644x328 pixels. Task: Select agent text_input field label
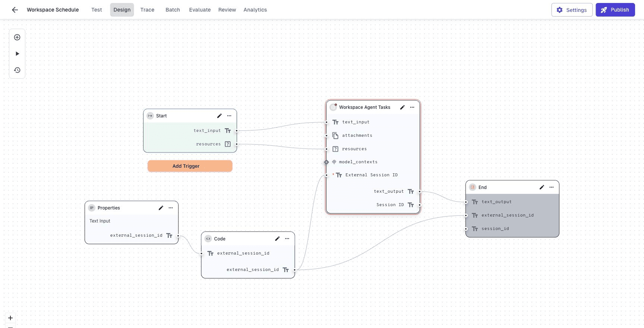coord(356,122)
